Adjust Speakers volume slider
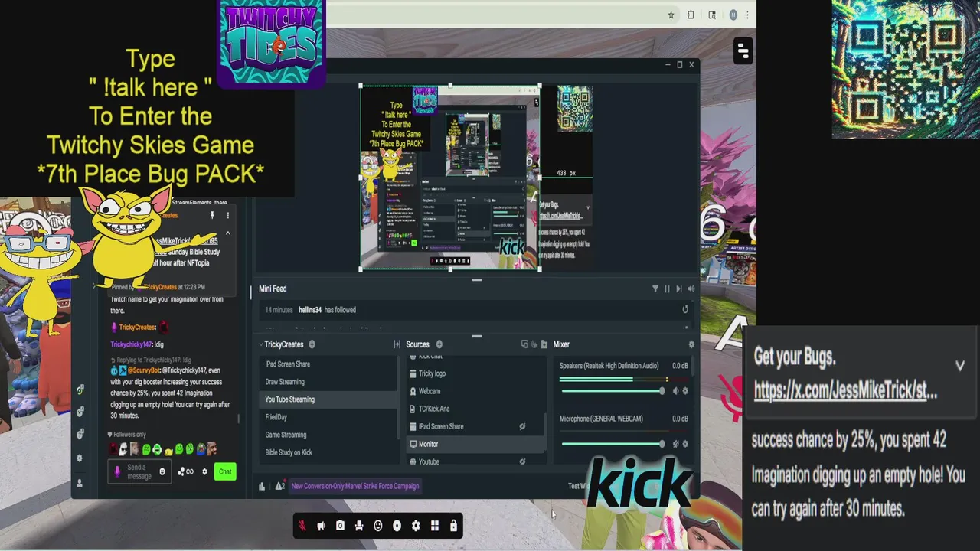The height and width of the screenshot is (551, 980). (612, 391)
